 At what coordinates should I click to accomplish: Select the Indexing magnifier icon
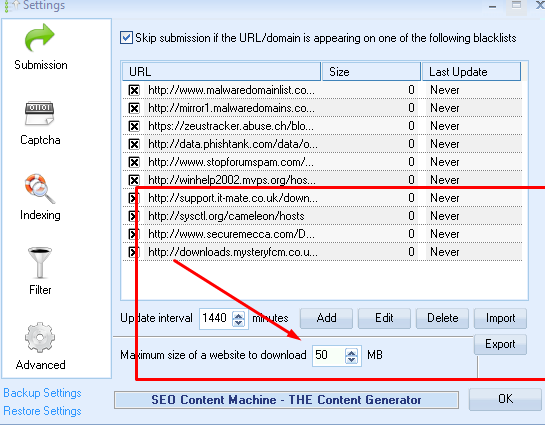click(x=40, y=189)
